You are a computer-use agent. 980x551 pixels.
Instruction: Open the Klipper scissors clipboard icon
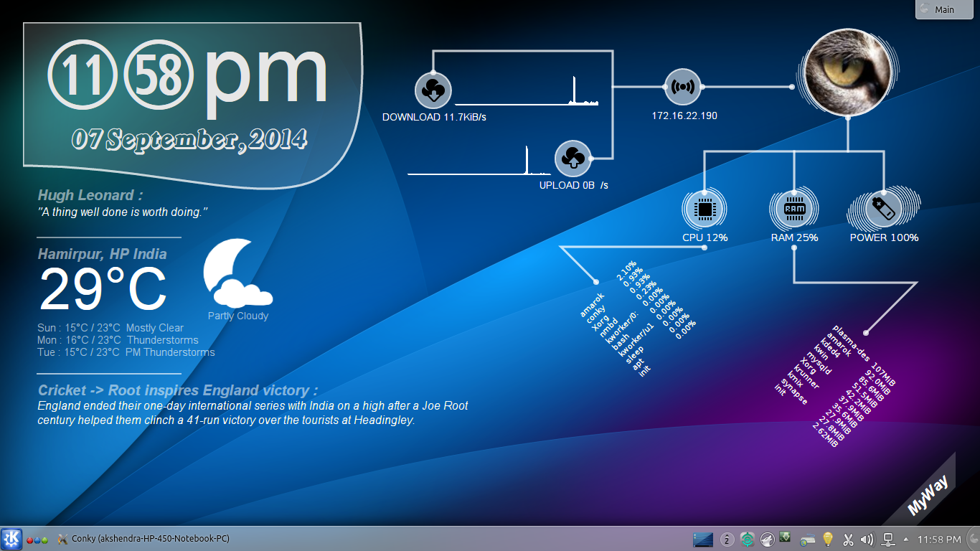click(x=847, y=539)
